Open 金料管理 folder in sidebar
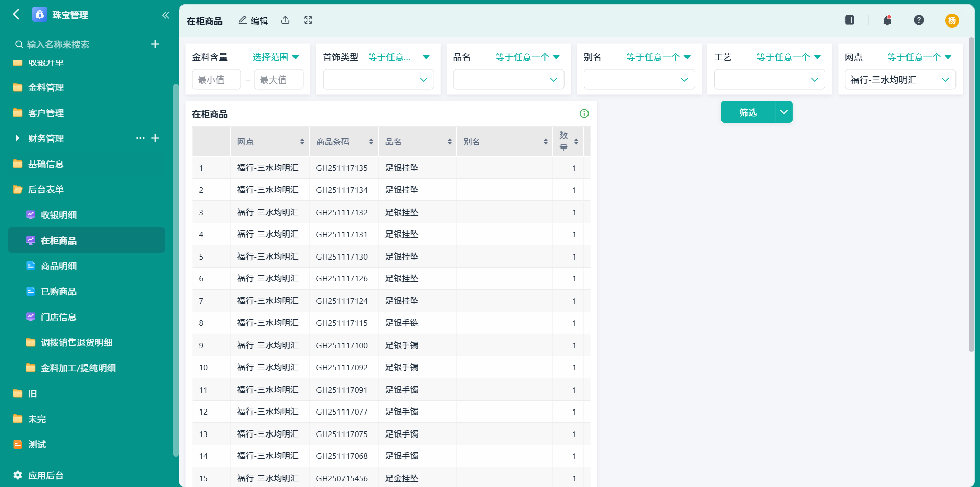980x487 pixels. 86,87
